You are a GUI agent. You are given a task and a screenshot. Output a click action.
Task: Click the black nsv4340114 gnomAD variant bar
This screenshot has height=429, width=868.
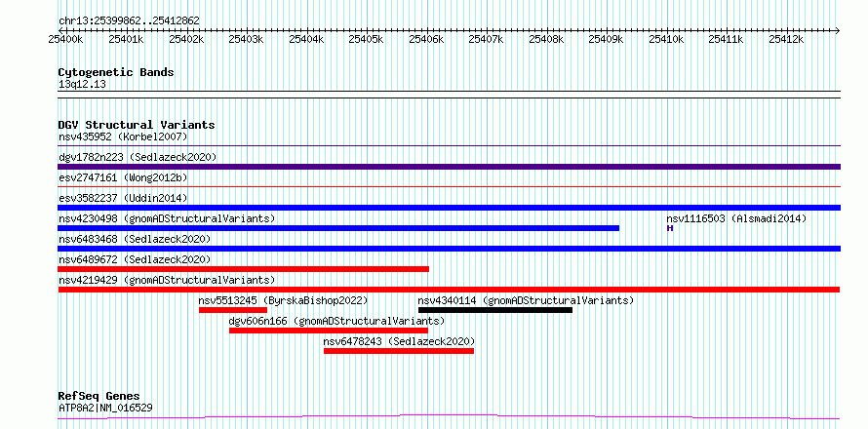point(494,310)
